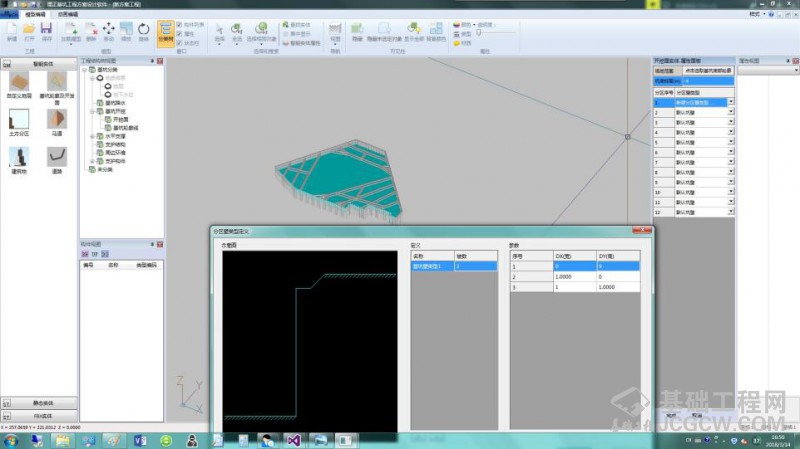
Task: Switch to the 地质编辑 ribbon tab
Action: point(69,15)
